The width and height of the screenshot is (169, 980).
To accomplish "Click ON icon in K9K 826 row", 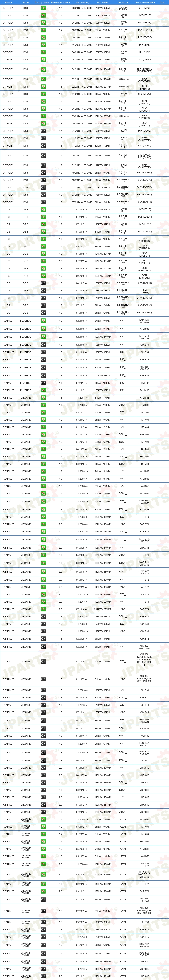I will (x=43, y=376).
